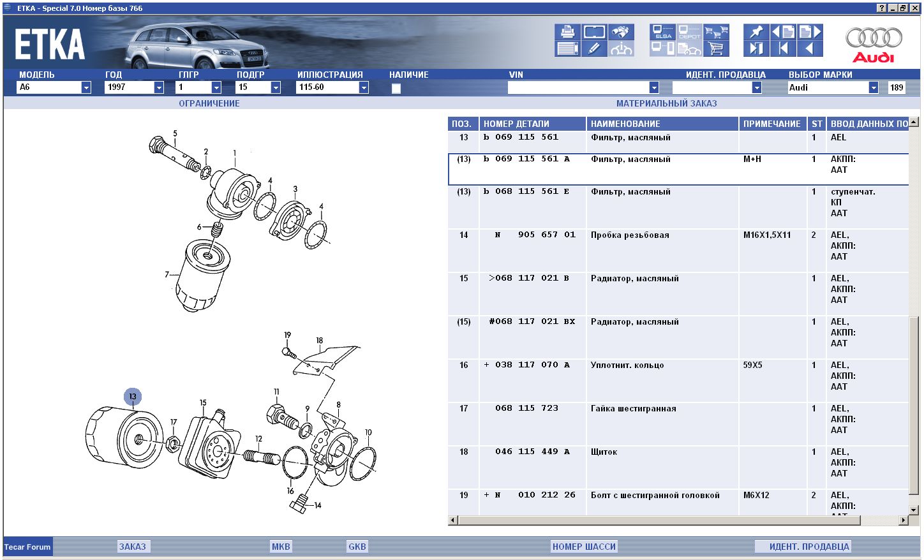Go to next page icon
The height and width of the screenshot is (560, 924).
point(810,32)
